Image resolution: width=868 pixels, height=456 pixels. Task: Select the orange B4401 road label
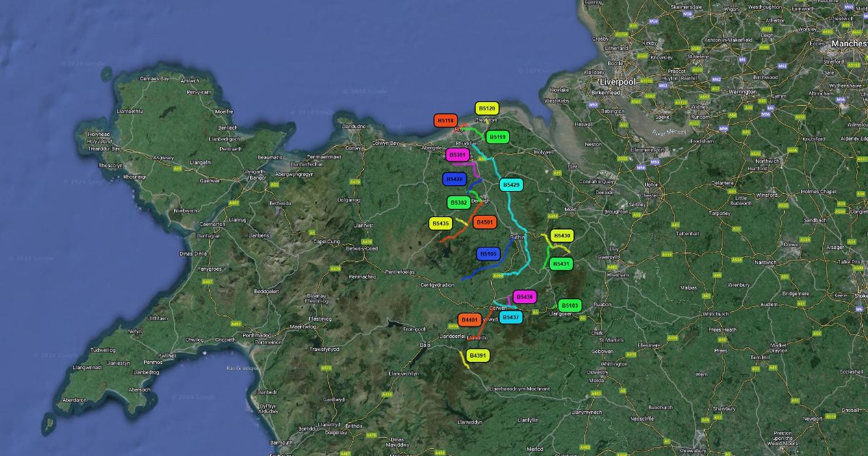470,320
